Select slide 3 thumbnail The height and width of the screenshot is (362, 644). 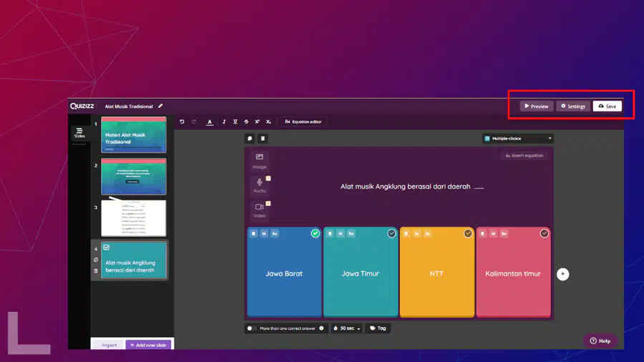tap(134, 218)
